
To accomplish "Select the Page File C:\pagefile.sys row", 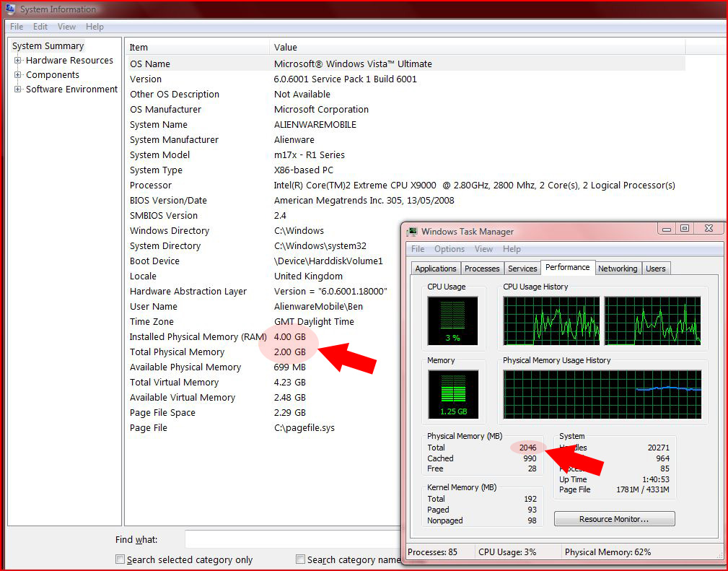I will pyautogui.click(x=263, y=428).
